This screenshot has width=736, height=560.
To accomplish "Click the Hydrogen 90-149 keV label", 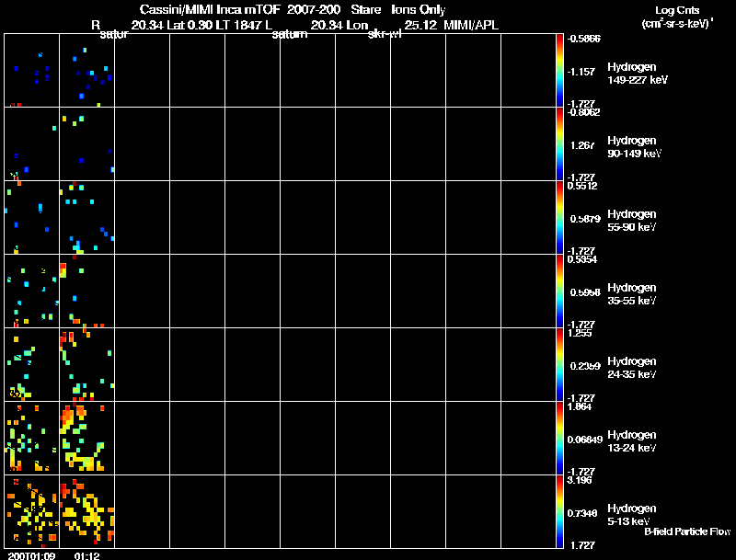I will [x=634, y=147].
